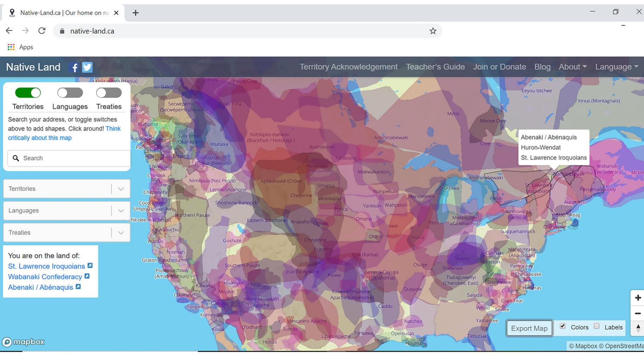Image resolution: width=644 pixels, height=355 pixels.
Task: Select Huron-Wendat in map popup
Action: click(541, 147)
